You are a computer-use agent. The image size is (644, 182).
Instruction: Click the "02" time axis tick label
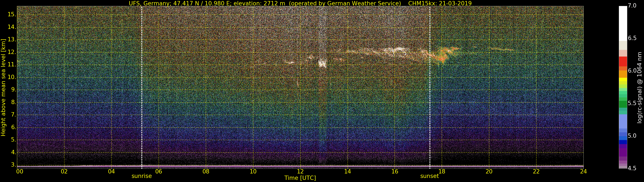[64, 171]
